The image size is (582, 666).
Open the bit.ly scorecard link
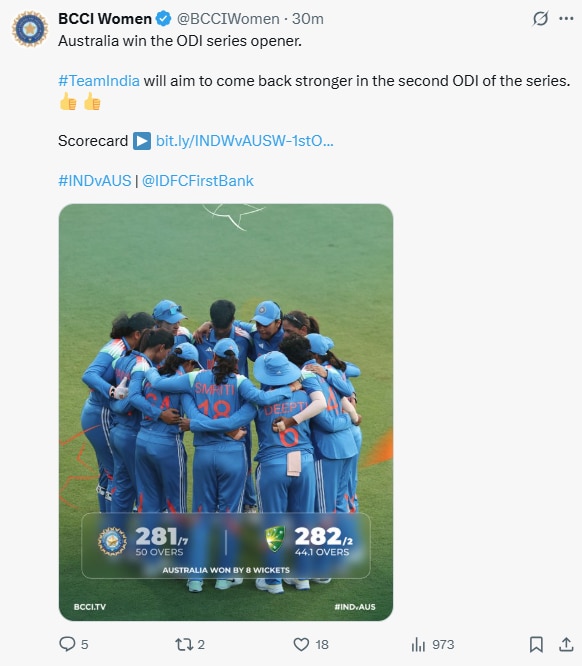tap(244, 141)
